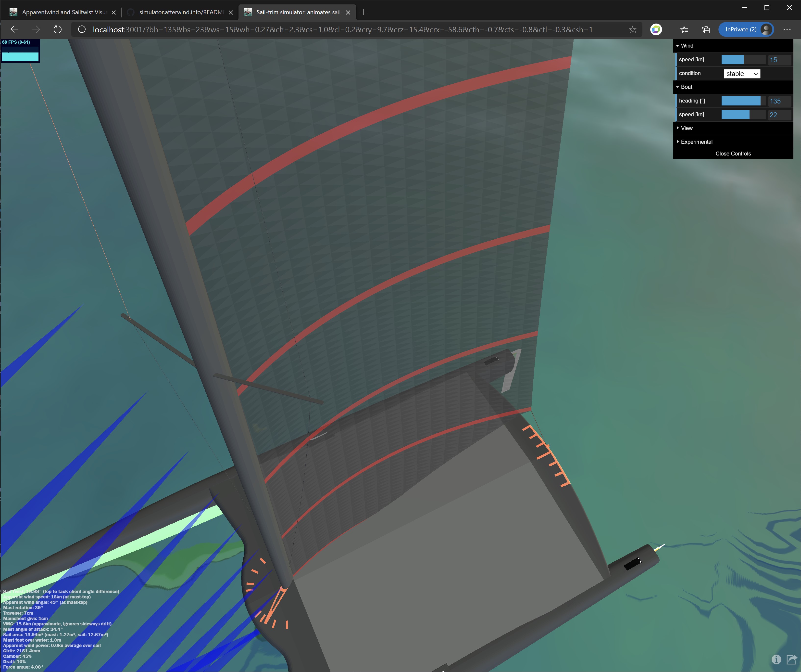
Task: Open the favorites list icon
Action: pos(684,30)
